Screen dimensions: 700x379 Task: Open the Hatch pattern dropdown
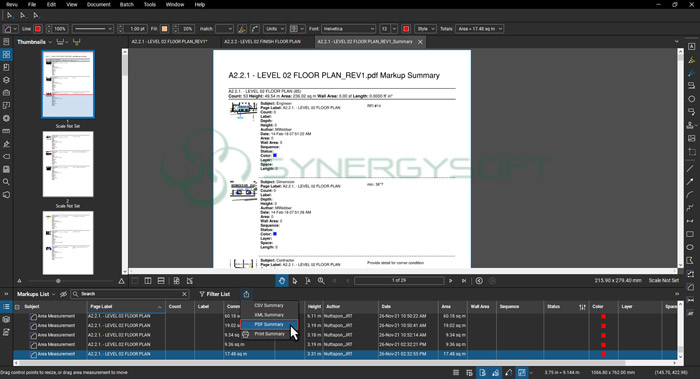tap(224, 29)
